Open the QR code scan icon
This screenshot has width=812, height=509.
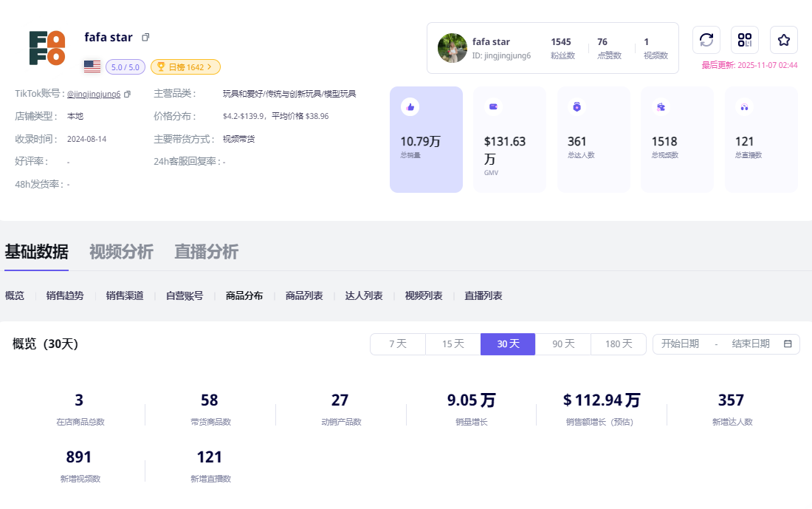pyautogui.click(x=745, y=40)
